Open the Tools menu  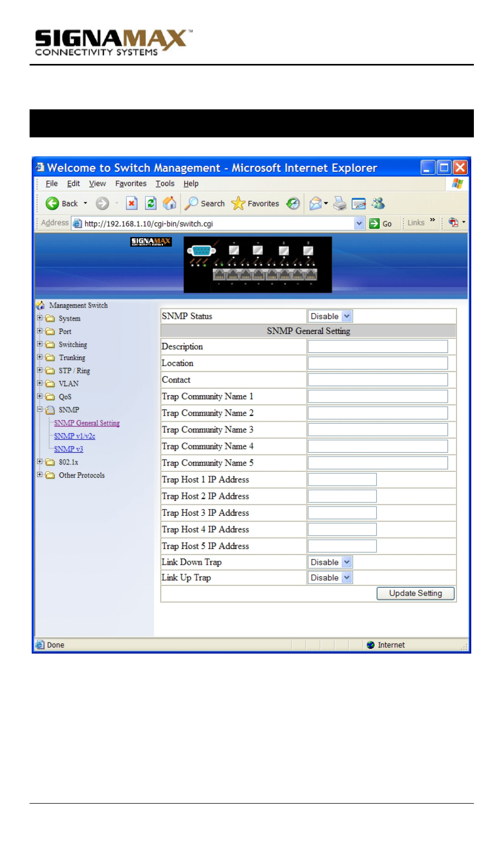coord(165,184)
